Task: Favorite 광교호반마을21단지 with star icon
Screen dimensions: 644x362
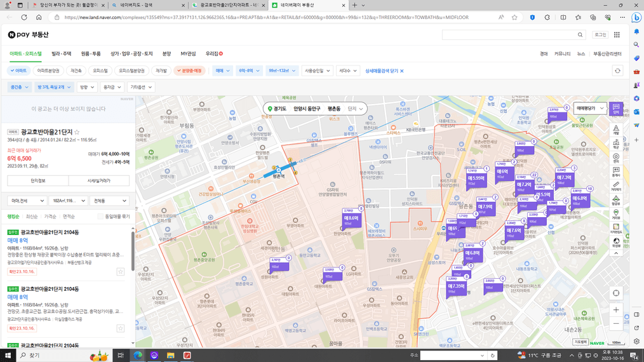Action: click(x=77, y=132)
